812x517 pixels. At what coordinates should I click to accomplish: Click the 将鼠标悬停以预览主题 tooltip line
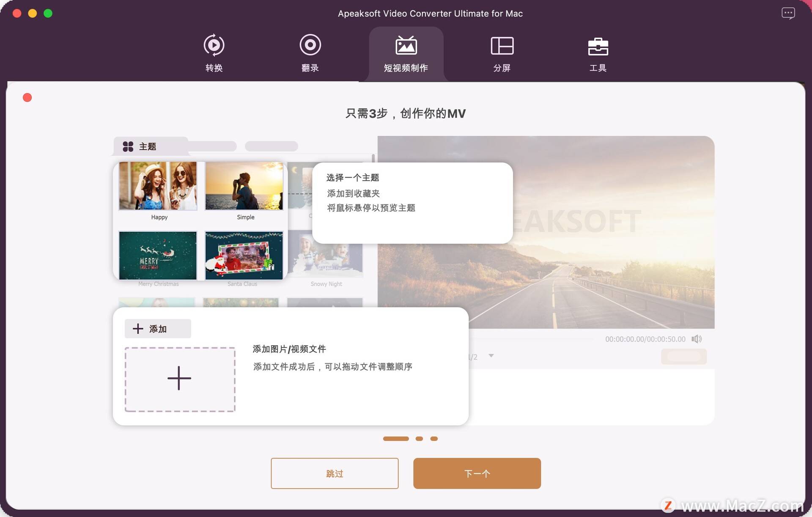pos(371,208)
